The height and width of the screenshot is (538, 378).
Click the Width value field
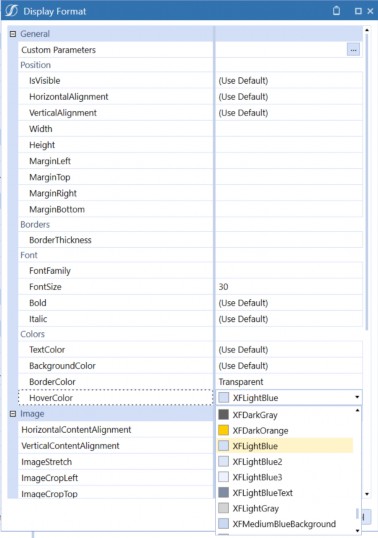click(x=288, y=129)
